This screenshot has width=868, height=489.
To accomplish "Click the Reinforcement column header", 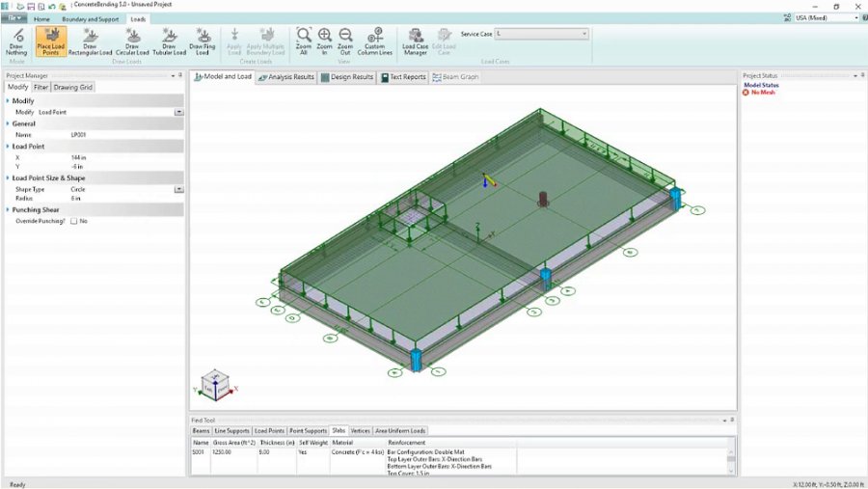I will [407, 443].
